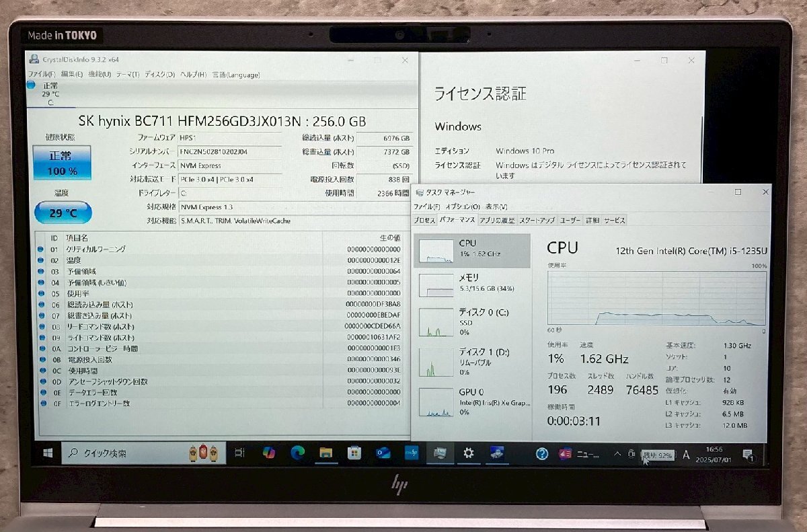Open the notification center icon
This screenshot has height=532, width=807.
coord(747,455)
